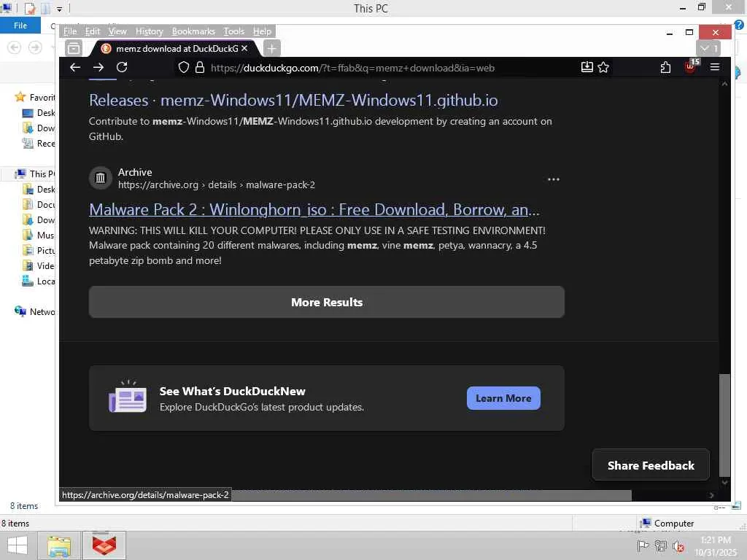Go back to the previous browser page
This screenshot has height=560, width=747.
75,68
